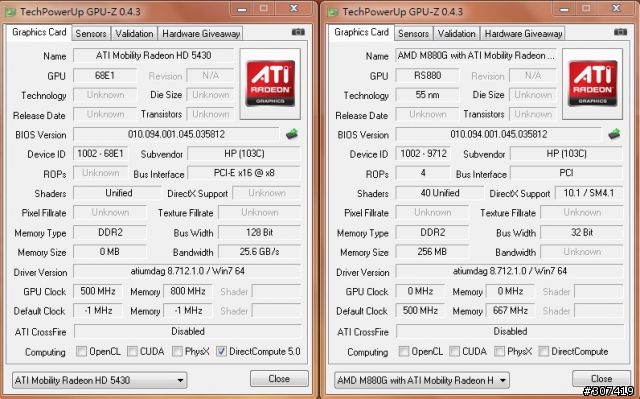The height and width of the screenshot is (399, 640).
Task: Click Close button in right GPU-Z window
Action: pos(601,379)
